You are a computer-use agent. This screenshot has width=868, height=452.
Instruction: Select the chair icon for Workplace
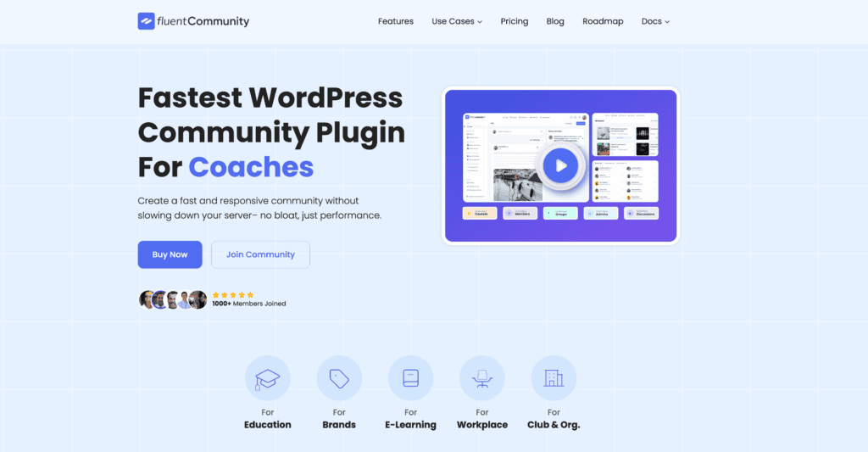481,378
